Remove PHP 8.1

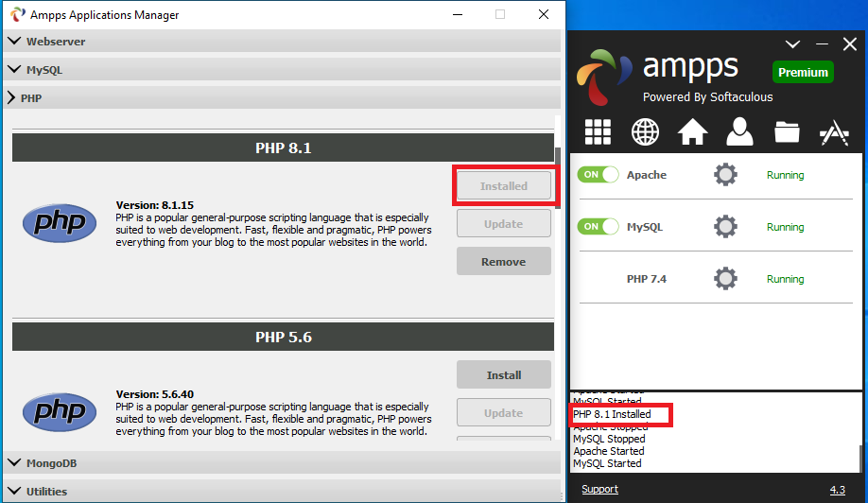[504, 261]
